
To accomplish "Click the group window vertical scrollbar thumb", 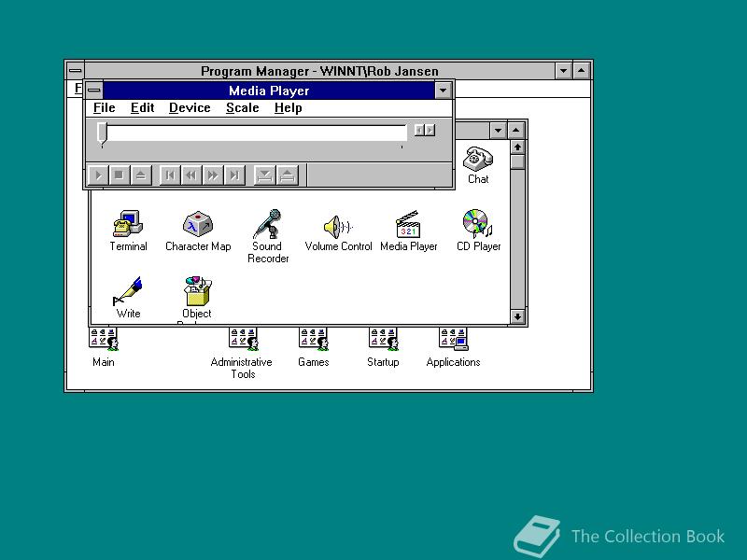I will click(517, 161).
